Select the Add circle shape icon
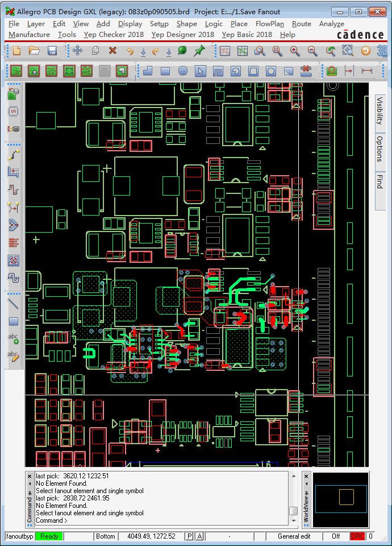 pyautogui.click(x=183, y=71)
